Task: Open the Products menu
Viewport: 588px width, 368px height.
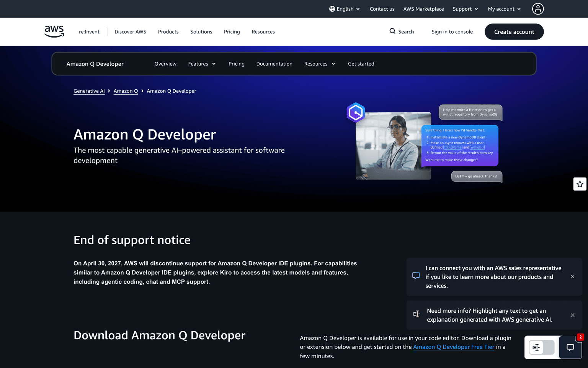Action: click(168, 32)
